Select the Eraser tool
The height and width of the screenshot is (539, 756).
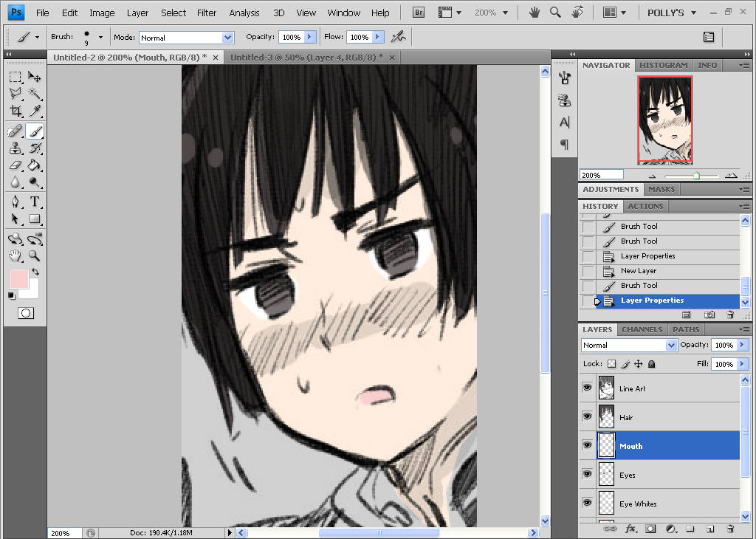16,165
